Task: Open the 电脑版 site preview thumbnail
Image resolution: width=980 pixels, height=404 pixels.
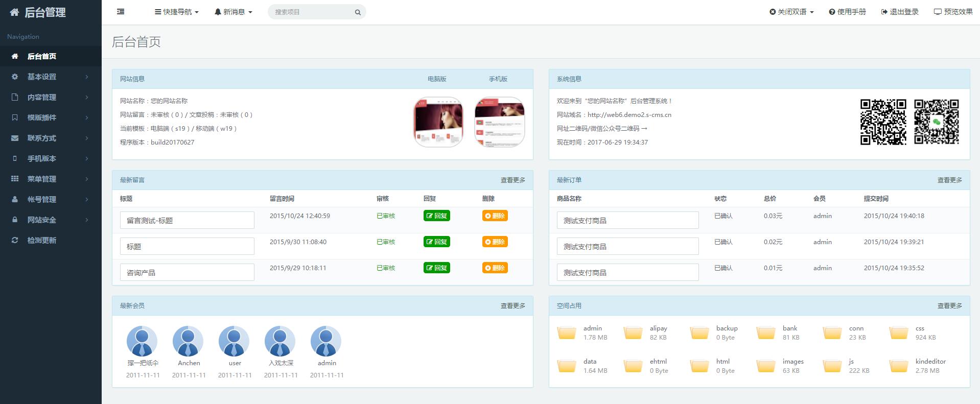Action: pyautogui.click(x=438, y=122)
